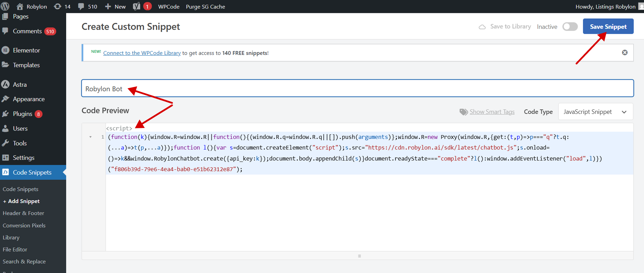Viewport: 644px width, 273px height.
Task: Open Conversion Pixels submenu item
Action: (x=24, y=226)
